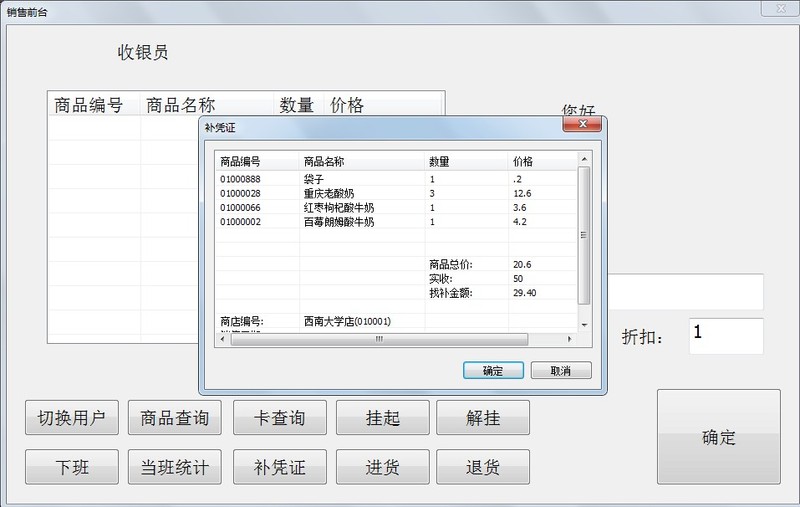Click product name 百莓朗姆酸牛奶
Viewport: 800px width, 507px height.
[x=339, y=222]
